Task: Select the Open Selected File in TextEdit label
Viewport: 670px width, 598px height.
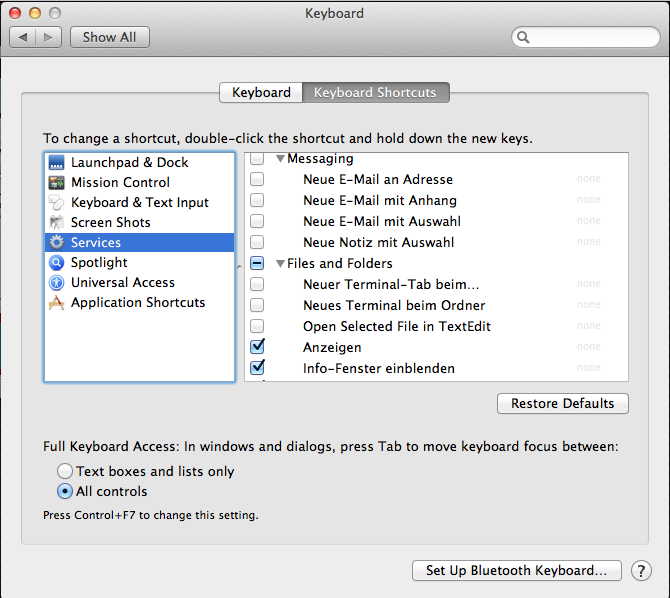Action: coord(397,326)
